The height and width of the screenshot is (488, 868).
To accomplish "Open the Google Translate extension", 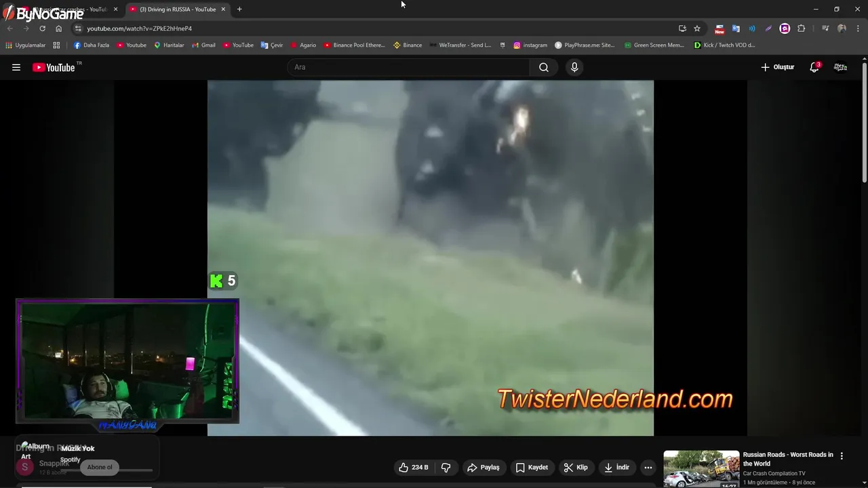I will 736,28.
